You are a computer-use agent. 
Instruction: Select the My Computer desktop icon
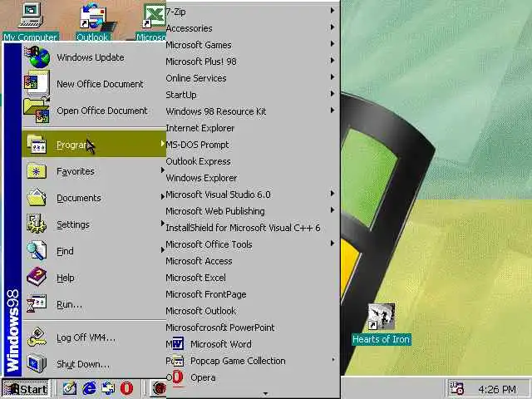[31, 21]
